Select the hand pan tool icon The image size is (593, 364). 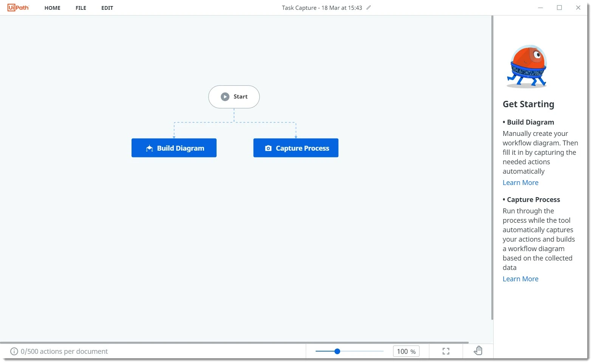click(478, 351)
